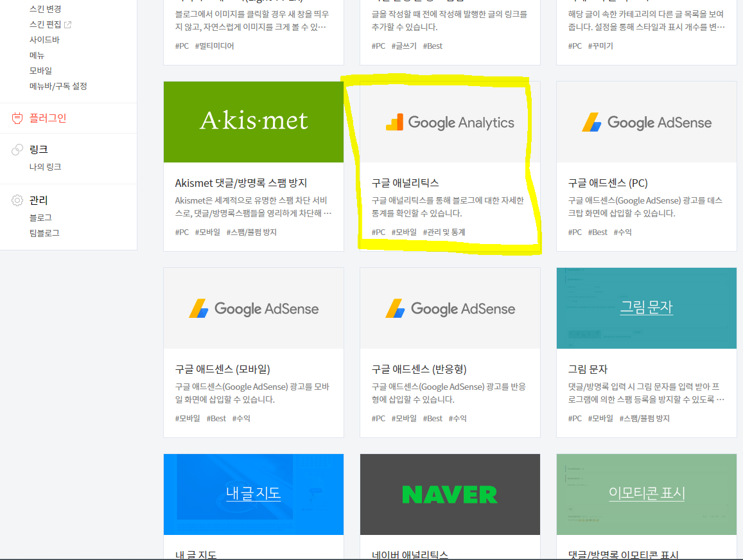
Task: Click the external-link icon next to 스킨 편집
Action: click(68, 24)
